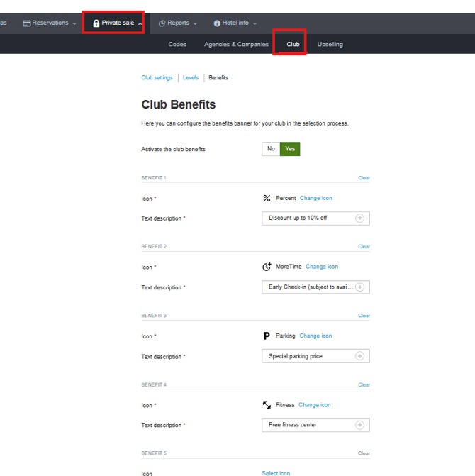475x476 pixels.
Task: Expand the Reservations menu chevron
Action: point(74,23)
